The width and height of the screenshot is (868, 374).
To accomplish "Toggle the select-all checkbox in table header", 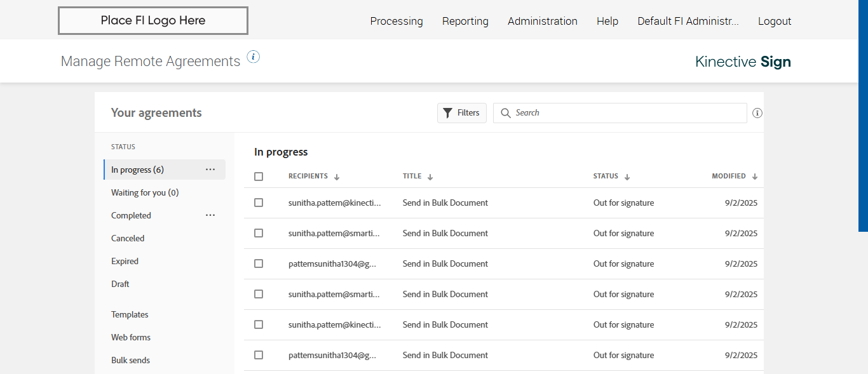I will click(x=259, y=177).
